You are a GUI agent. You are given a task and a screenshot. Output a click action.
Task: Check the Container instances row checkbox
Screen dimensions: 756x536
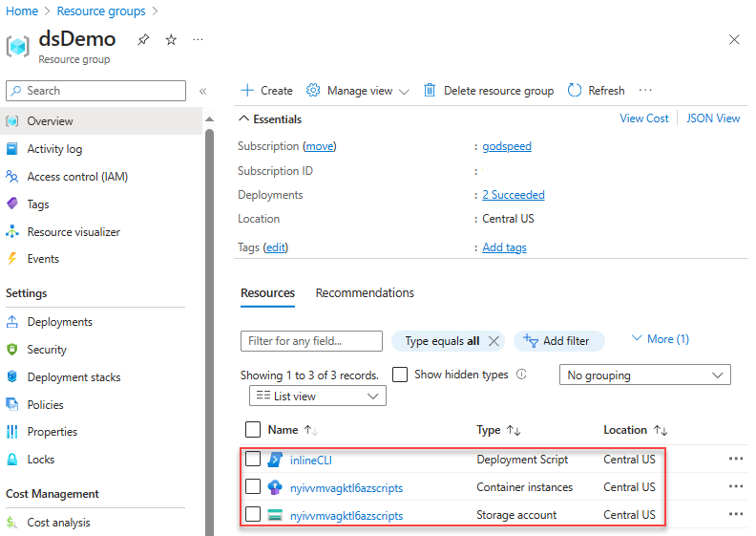(253, 486)
